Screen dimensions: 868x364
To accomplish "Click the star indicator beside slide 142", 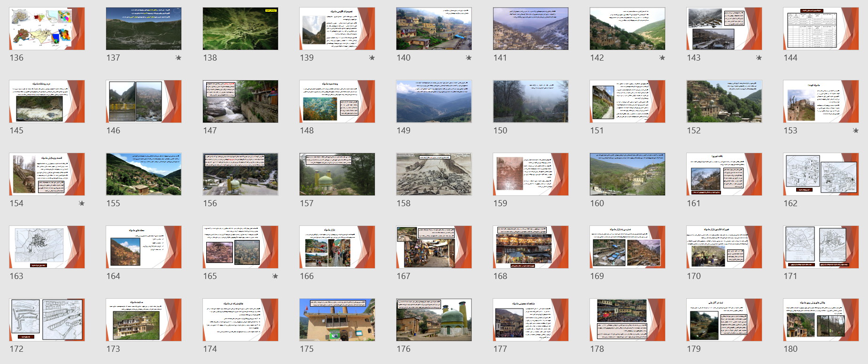I will coord(662,58).
